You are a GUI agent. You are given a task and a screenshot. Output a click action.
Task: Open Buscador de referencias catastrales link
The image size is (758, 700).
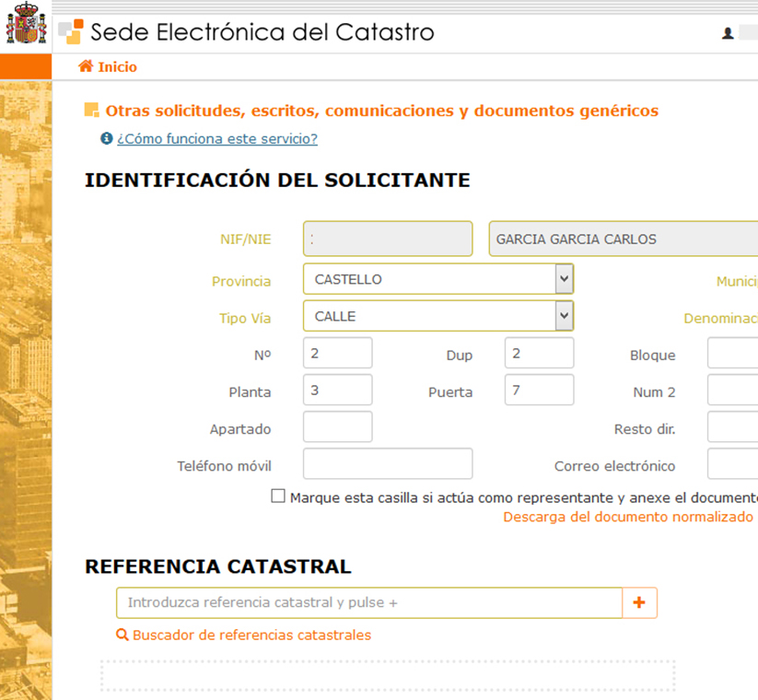tap(251, 635)
